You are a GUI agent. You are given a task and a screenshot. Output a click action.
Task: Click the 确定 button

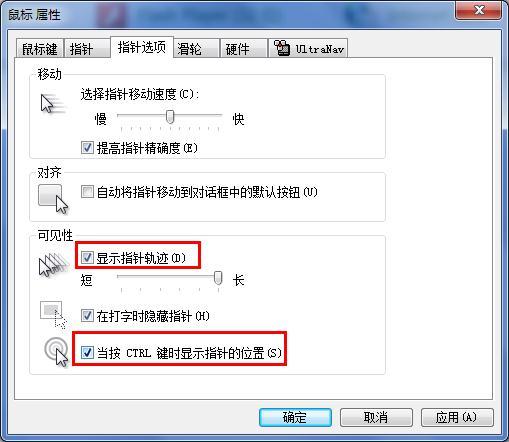click(295, 417)
